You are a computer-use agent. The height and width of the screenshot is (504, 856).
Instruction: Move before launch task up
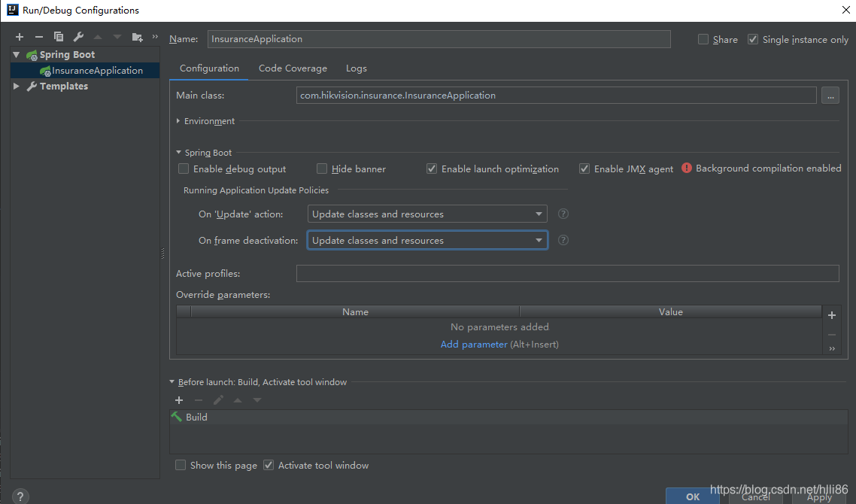tap(238, 400)
